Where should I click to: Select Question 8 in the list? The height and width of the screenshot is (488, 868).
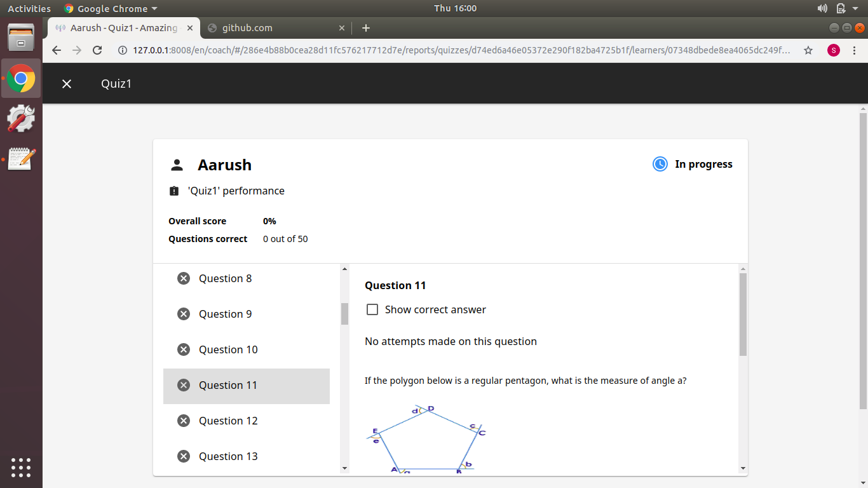click(247, 278)
